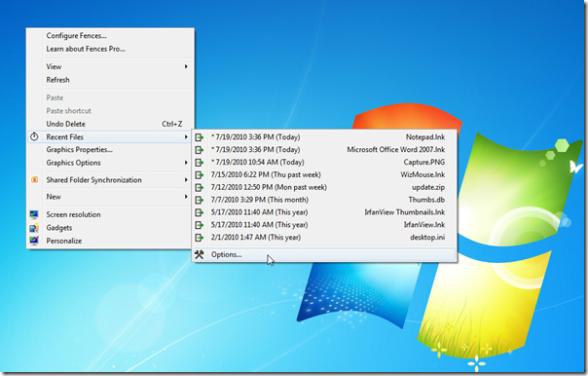
Task: Click the Screen resolution monitor icon
Action: [34, 214]
